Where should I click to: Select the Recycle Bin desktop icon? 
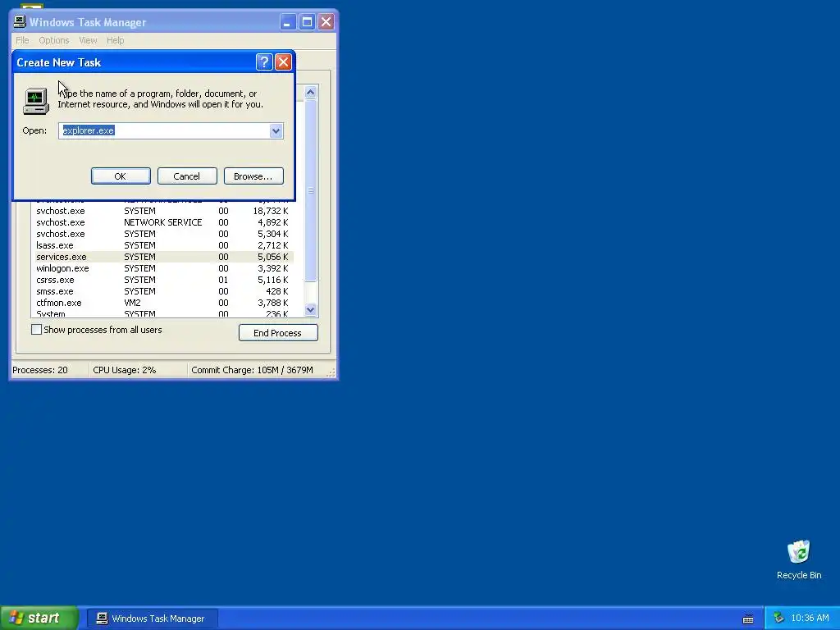(x=799, y=559)
